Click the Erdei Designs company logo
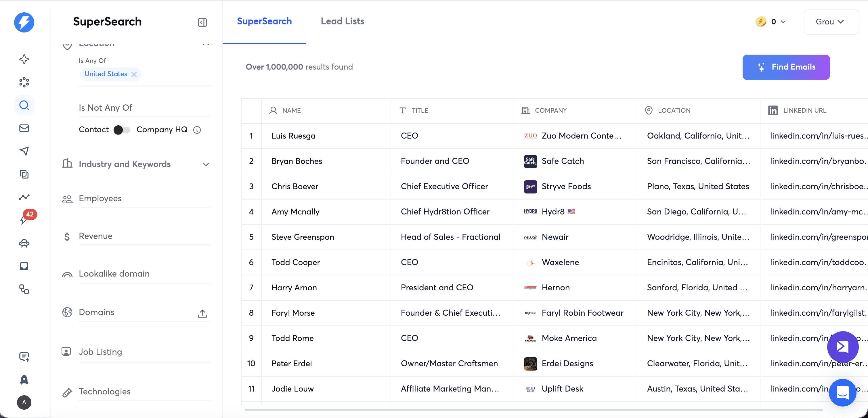The height and width of the screenshot is (418, 868). (530, 364)
